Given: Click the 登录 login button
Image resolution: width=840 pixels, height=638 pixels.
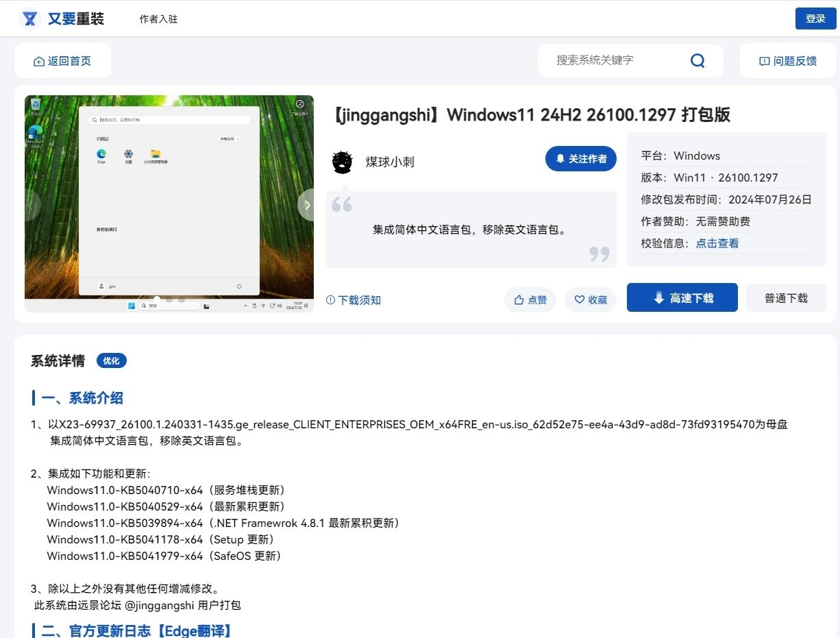Looking at the screenshot, I should 815,19.
